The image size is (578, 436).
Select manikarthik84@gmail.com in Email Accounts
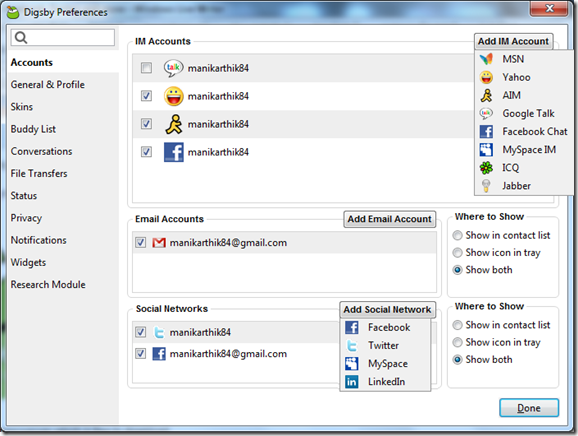[284, 243]
